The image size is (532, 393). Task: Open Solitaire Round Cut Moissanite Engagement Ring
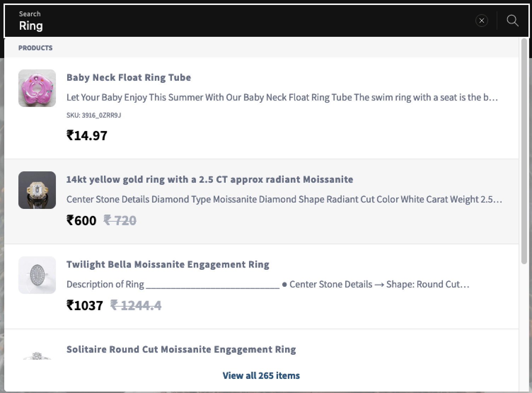click(x=181, y=349)
